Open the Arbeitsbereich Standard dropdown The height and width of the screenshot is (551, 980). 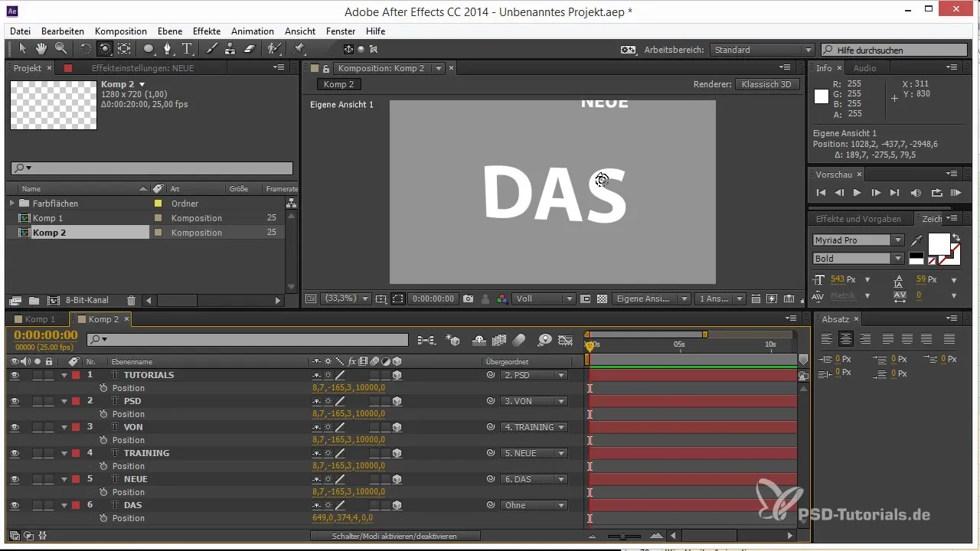pyautogui.click(x=762, y=50)
